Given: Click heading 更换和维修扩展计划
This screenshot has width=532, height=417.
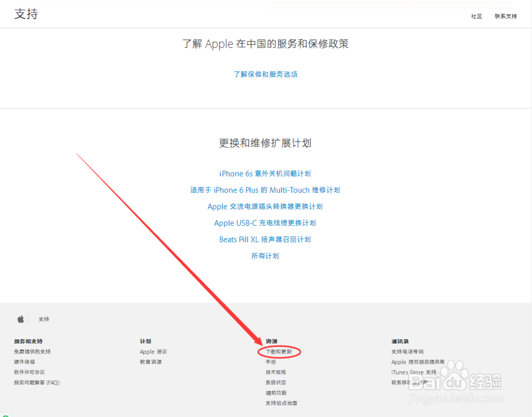Looking at the screenshot, I should 265,143.
